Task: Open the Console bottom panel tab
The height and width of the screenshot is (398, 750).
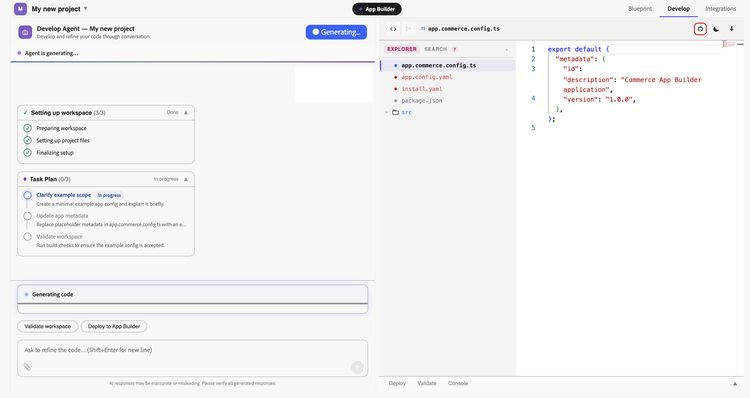Action: (458, 383)
